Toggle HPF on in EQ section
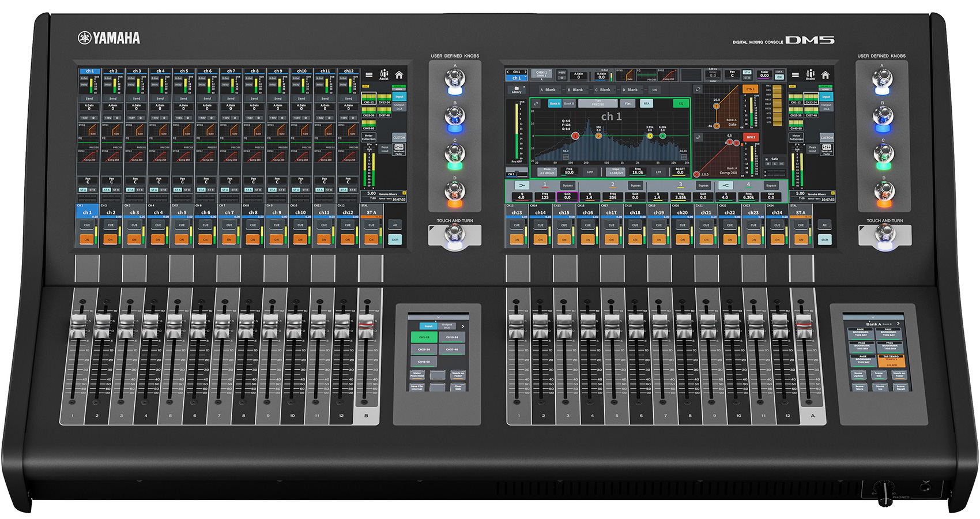Viewport: 980px width, 519px height. point(590,172)
